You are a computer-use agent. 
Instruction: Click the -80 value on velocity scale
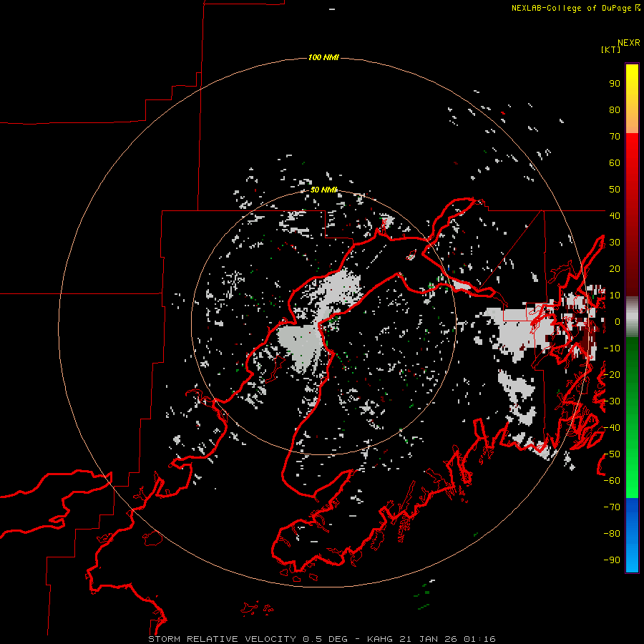coord(612,534)
